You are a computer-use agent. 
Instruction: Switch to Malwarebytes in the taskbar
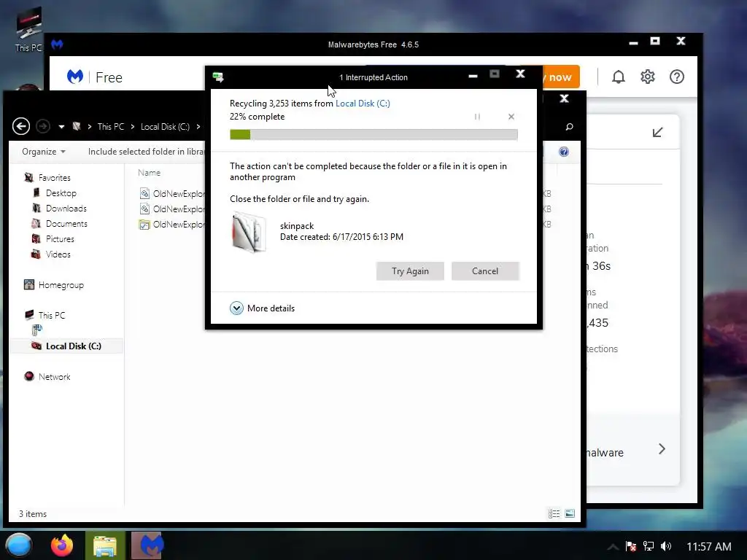click(x=147, y=545)
